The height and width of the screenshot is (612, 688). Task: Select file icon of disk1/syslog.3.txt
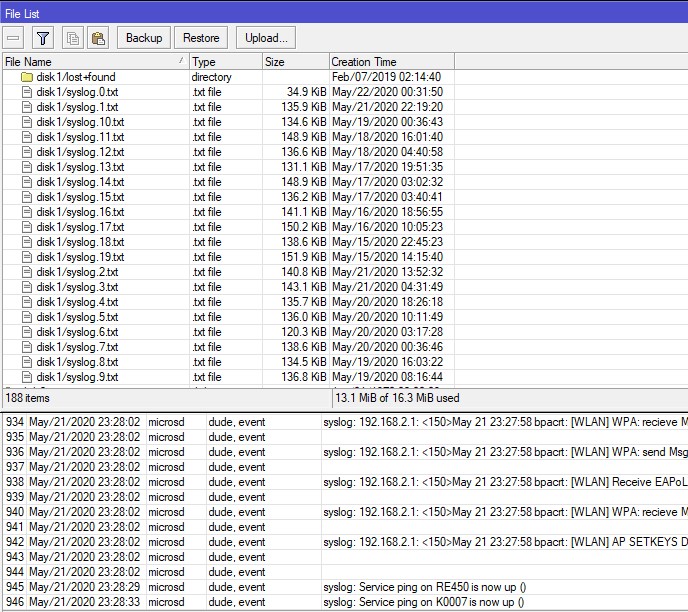[x=27, y=287]
